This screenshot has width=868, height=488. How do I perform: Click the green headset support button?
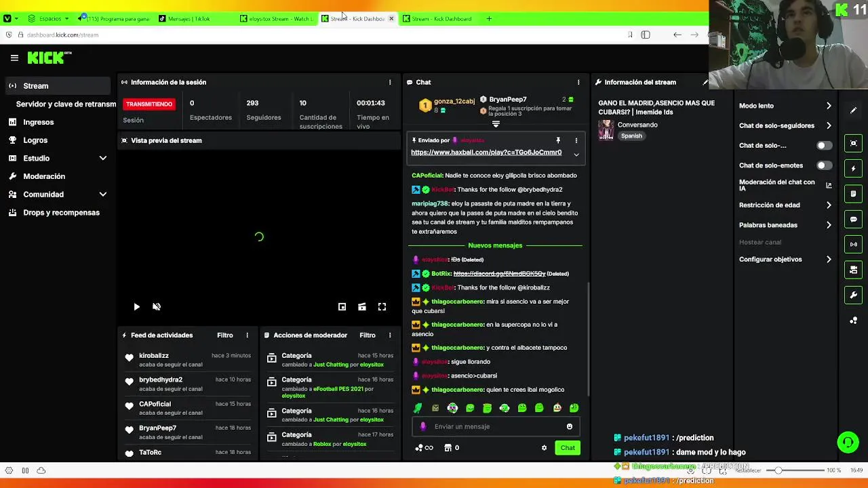tap(848, 443)
